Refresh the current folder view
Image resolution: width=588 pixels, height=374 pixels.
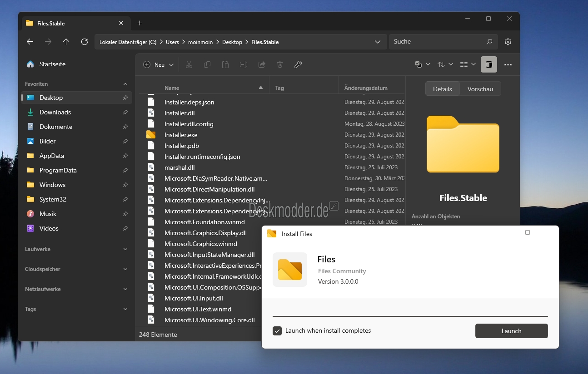pyautogui.click(x=85, y=42)
